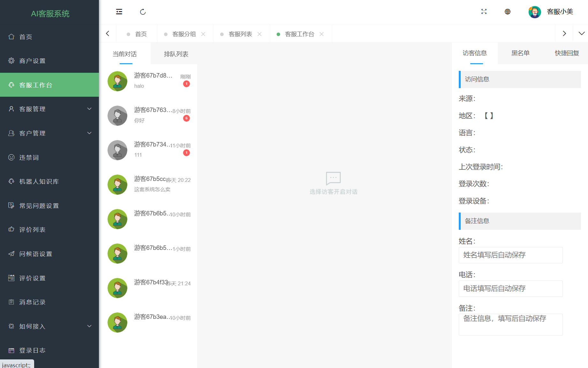Click the refresh page icon
Viewport: 588px width, 368px height.
143,12
